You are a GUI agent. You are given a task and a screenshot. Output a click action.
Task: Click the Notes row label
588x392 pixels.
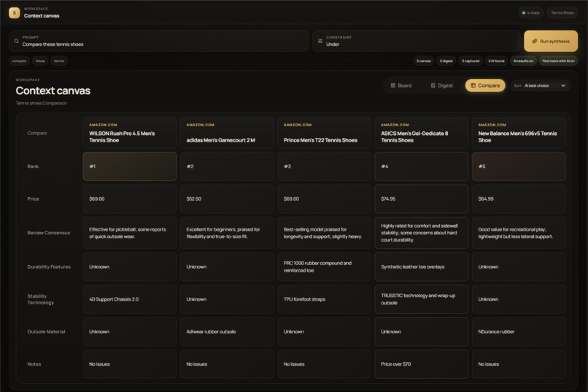click(x=34, y=364)
